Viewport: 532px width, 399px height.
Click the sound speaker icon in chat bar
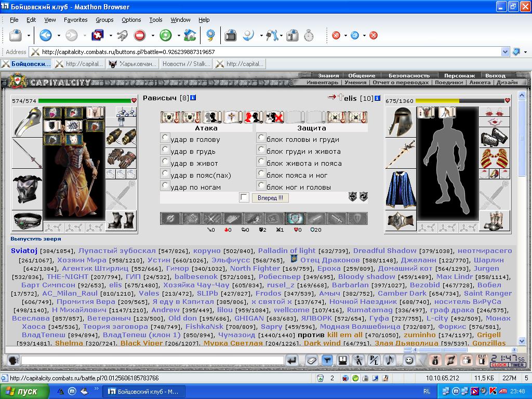[x=390, y=361]
